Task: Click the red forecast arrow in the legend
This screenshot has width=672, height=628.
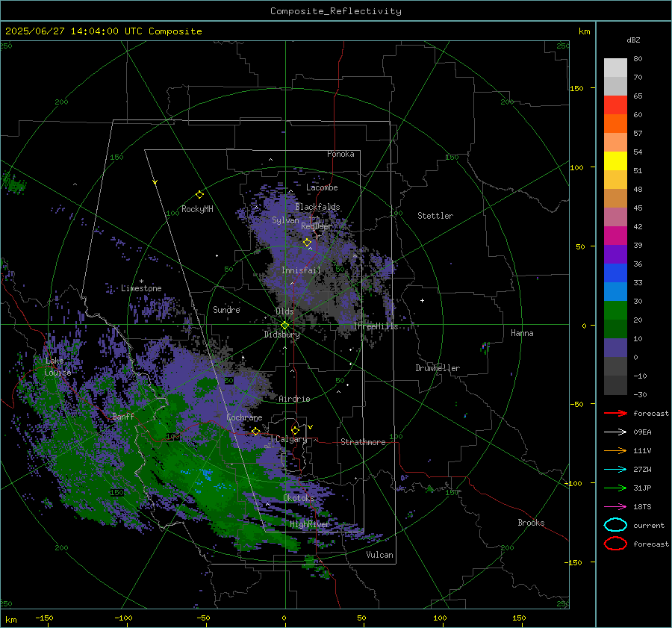Action: (x=615, y=413)
